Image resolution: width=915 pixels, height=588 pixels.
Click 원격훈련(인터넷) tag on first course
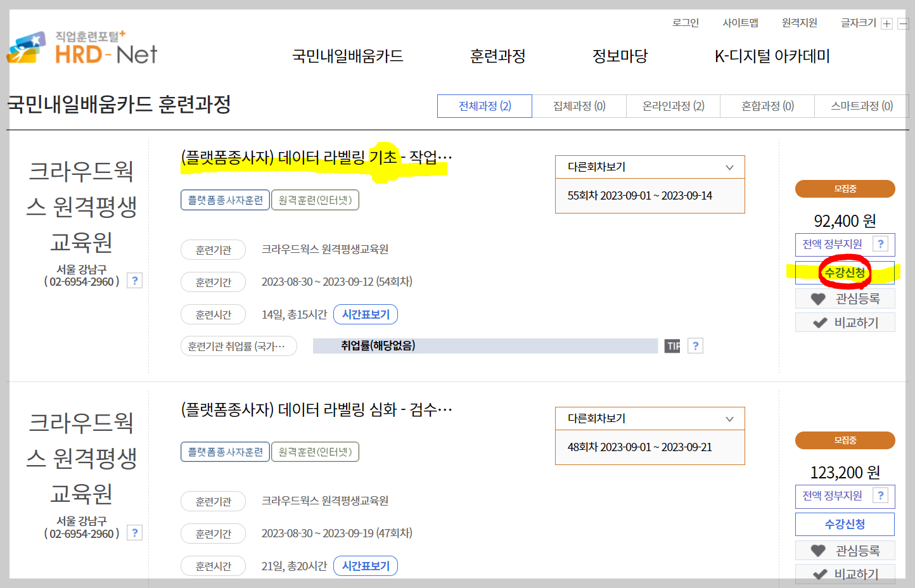(315, 200)
